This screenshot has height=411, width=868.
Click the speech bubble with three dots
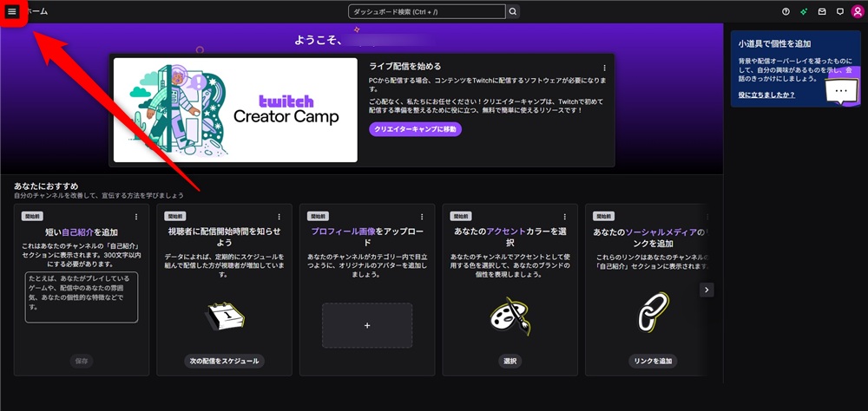pyautogui.click(x=841, y=91)
